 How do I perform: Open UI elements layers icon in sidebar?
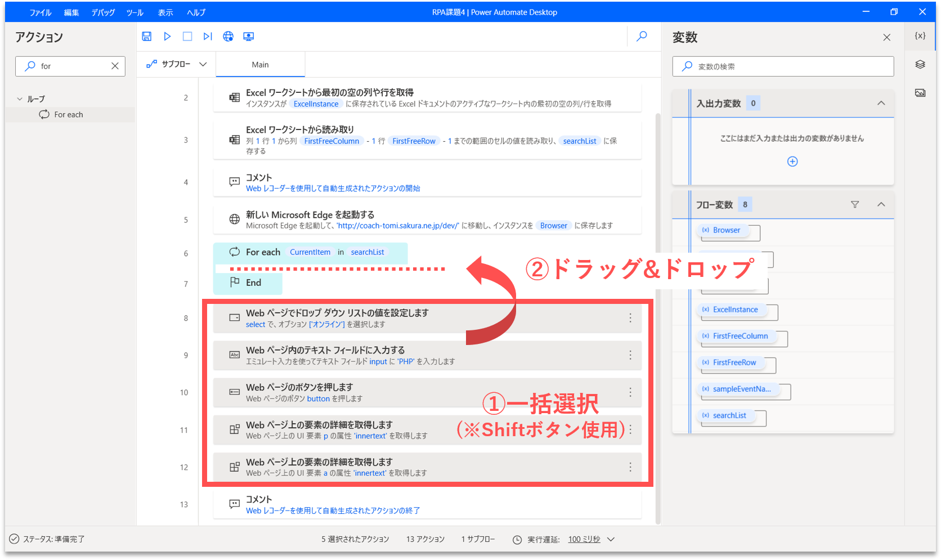click(x=920, y=64)
